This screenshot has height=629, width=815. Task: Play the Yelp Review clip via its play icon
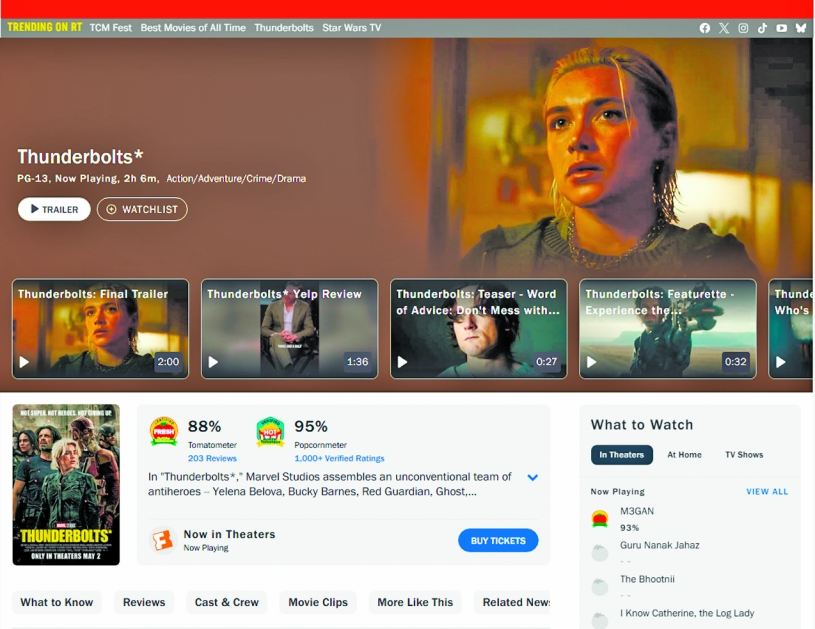tap(213, 362)
